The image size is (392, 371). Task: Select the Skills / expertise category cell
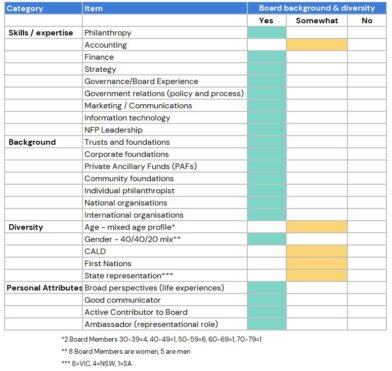(43, 33)
